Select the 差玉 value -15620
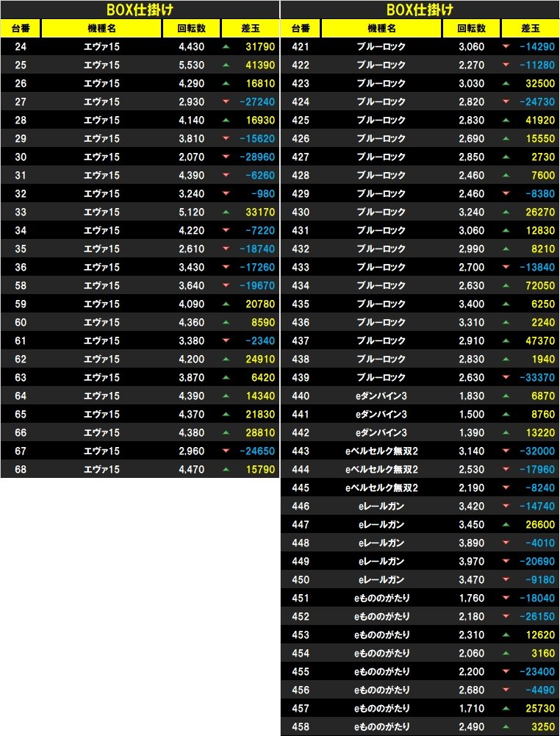Image resolution: width=560 pixels, height=736 pixels. (257, 139)
